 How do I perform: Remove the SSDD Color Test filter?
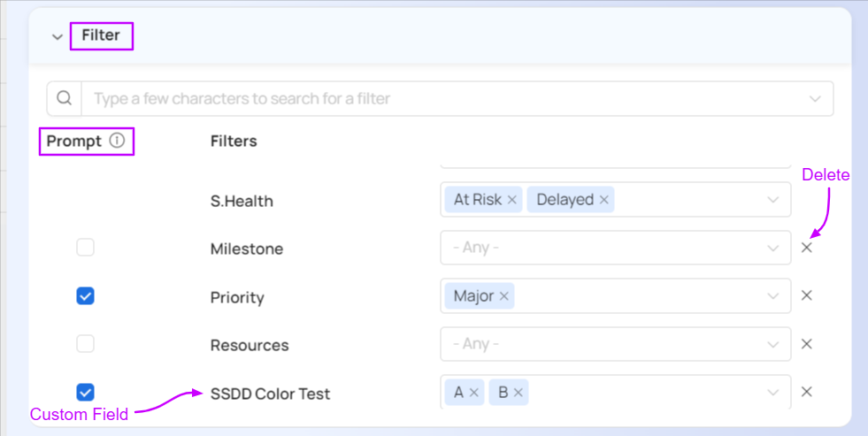click(807, 392)
